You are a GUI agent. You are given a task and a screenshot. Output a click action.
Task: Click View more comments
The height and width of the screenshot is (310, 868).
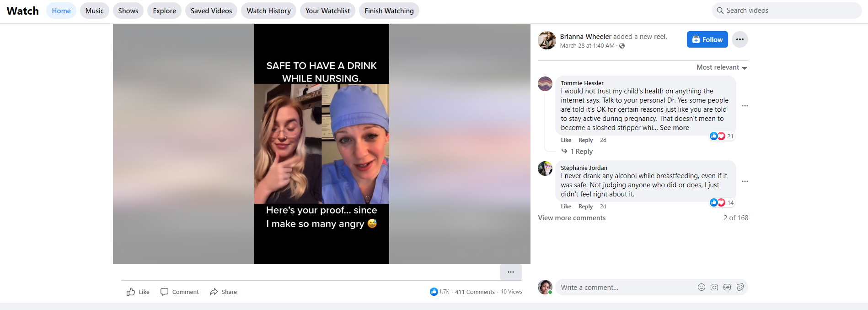pyautogui.click(x=572, y=218)
